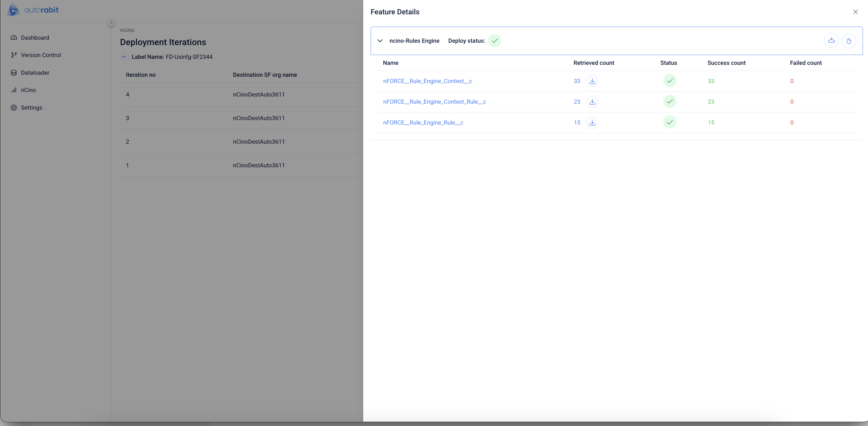
Task: Download retrieved records for nFORCE__Rule_Engine_Rule__c
Action: (592, 122)
